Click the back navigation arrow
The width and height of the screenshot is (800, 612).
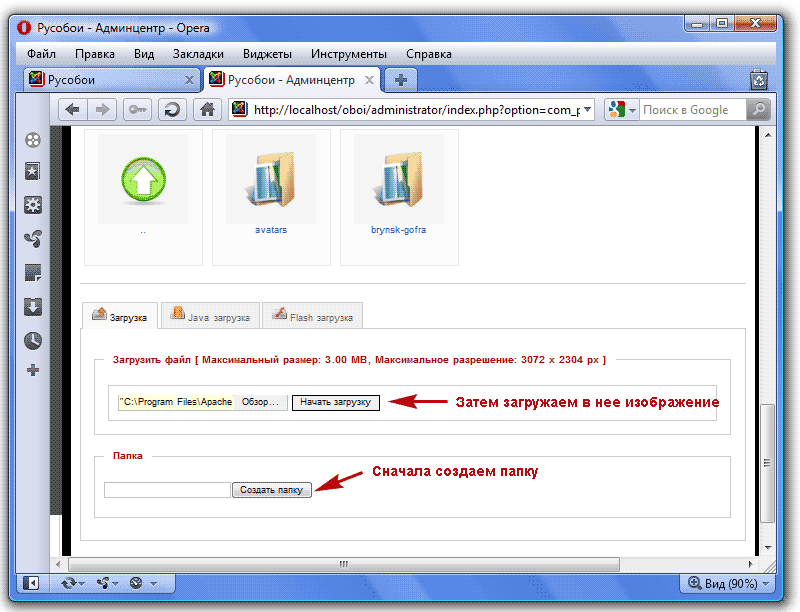72,110
